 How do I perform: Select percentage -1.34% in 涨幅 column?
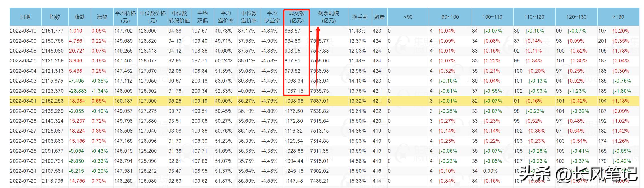[x=100, y=91]
